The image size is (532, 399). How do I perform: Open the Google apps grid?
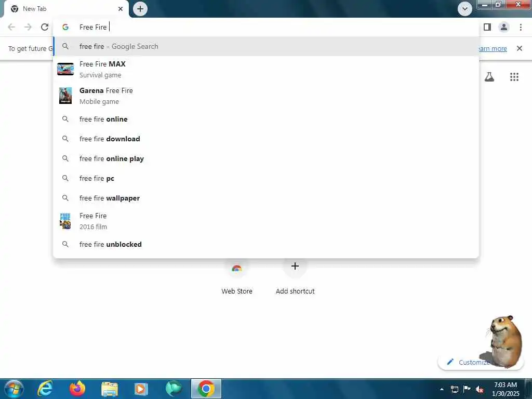514,77
